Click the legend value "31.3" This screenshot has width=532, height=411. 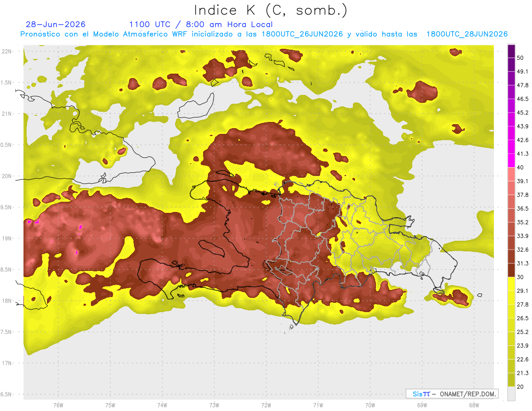click(523, 263)
